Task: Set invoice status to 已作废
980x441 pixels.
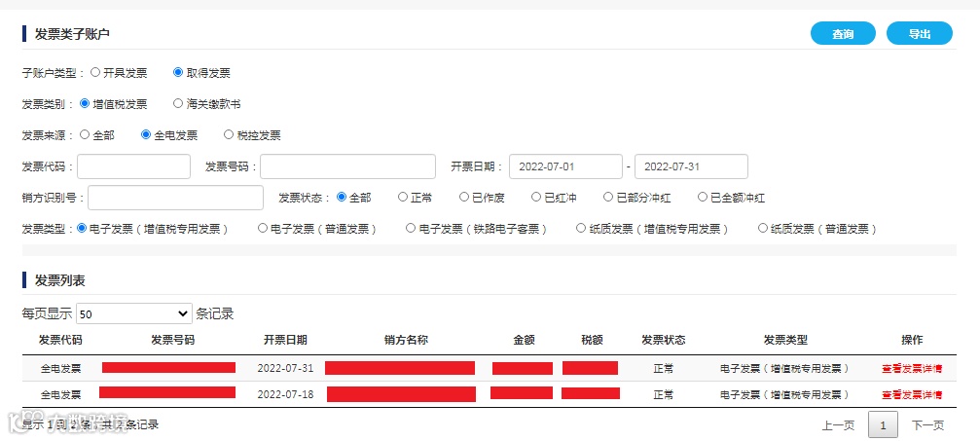Action: tap(464, 197)
